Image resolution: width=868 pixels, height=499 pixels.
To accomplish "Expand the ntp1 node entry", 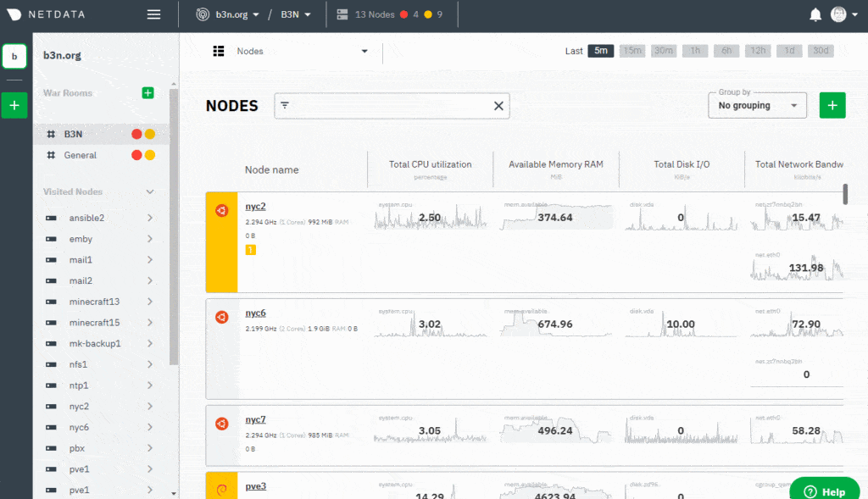I will [150, 385].
